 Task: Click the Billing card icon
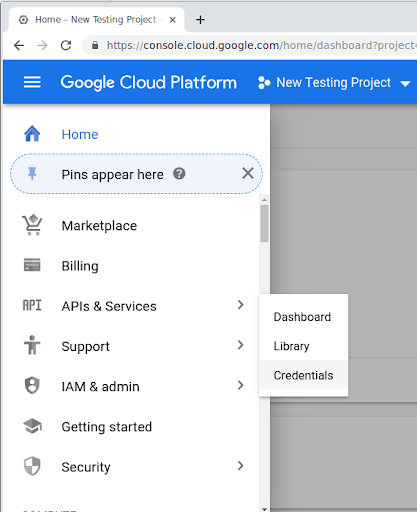point(32,265)
